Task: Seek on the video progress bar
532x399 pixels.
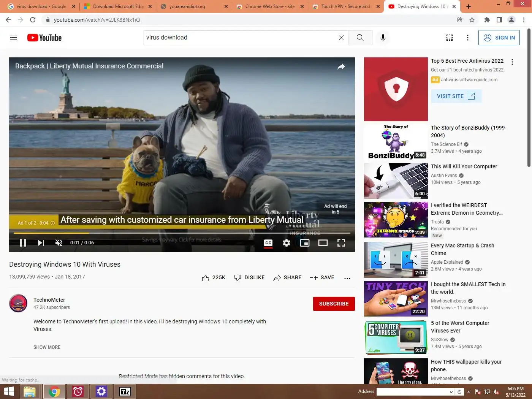Action: (182, 233)
